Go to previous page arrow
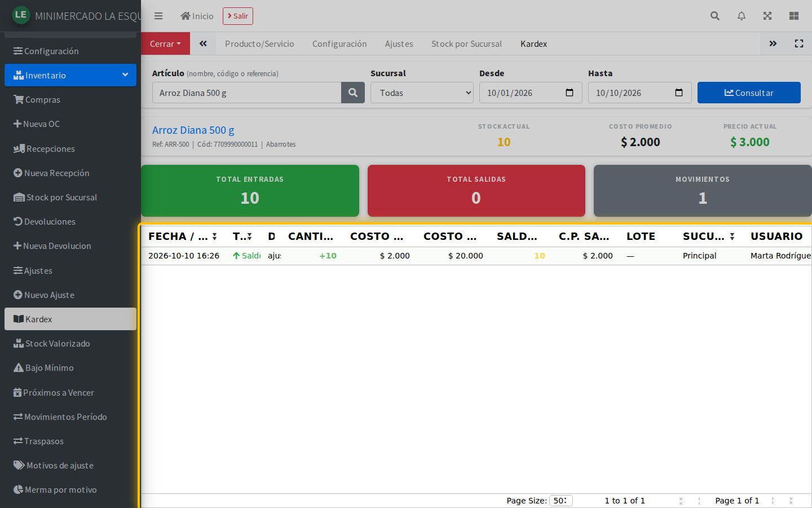812x508 pixels. tap(699, 501)
